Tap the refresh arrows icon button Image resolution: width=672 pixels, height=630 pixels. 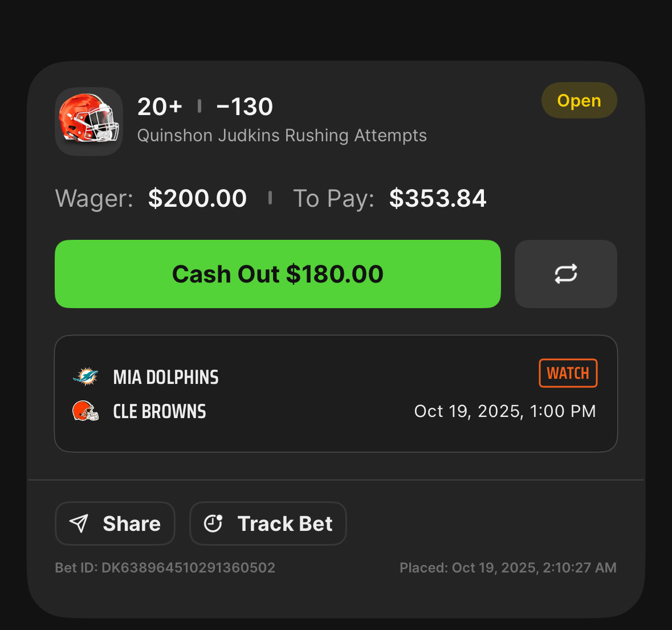(x=566, y=273)
